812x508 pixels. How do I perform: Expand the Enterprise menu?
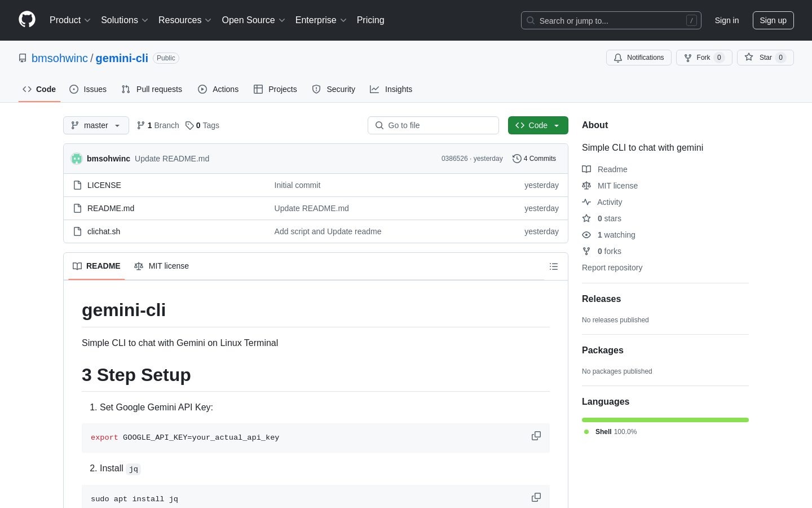321,20
